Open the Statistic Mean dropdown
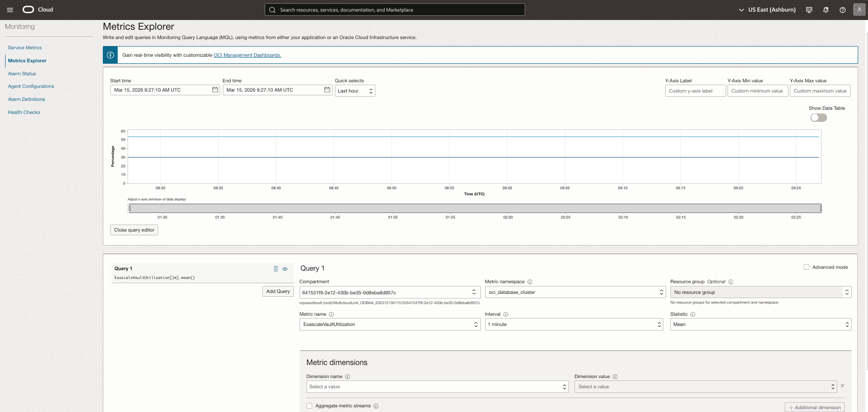The height and width of the screenshot is (412, 868). [761, 324]
